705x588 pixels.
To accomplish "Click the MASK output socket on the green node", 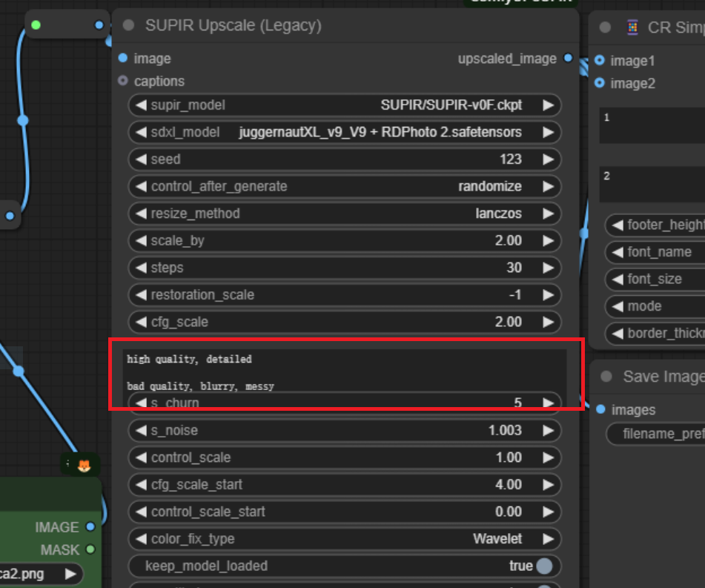I will coord(91,549).
